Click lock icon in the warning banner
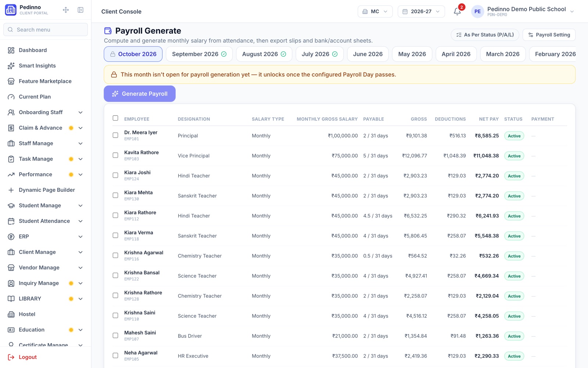 coord(114,74)
